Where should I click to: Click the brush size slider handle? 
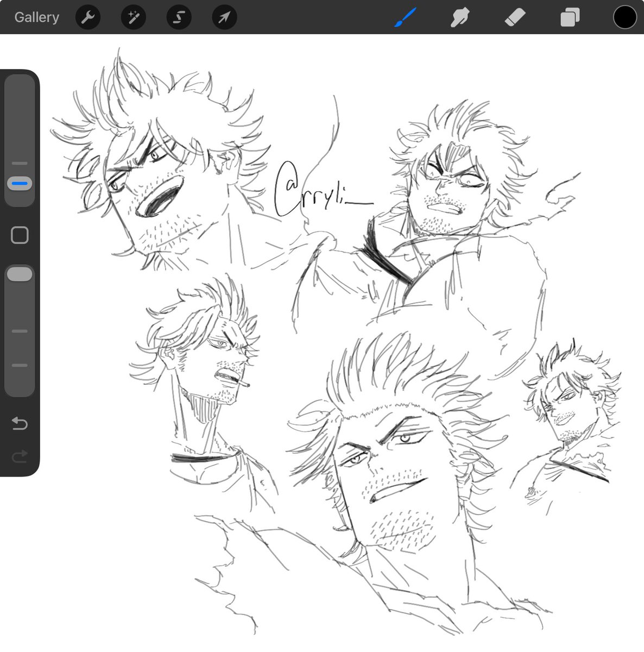pyautogui.click(x=20, y=184)
